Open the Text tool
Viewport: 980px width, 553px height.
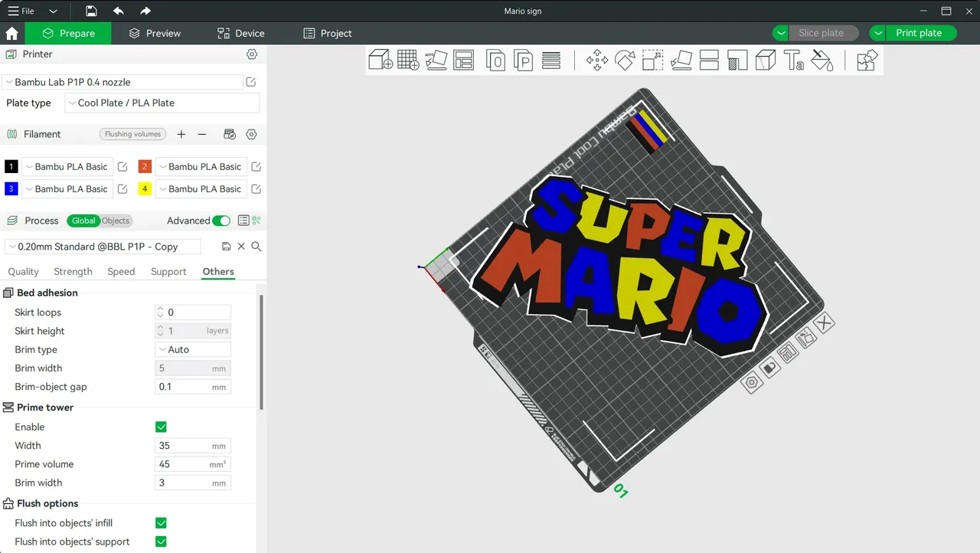[792, 60]
